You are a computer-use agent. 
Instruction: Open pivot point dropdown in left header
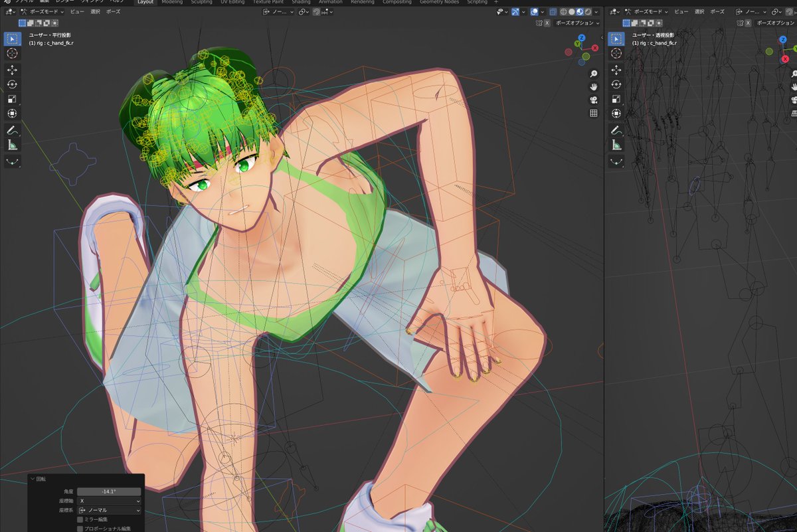tap(304, 11)
